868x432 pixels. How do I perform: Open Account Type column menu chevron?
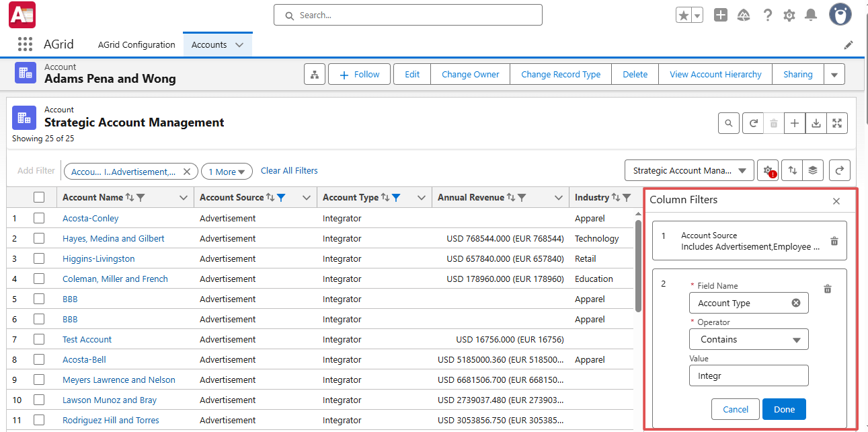[422, 198]
